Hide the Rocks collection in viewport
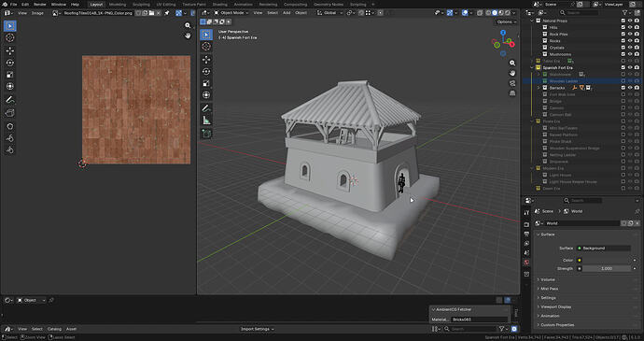 coord(630,41)
